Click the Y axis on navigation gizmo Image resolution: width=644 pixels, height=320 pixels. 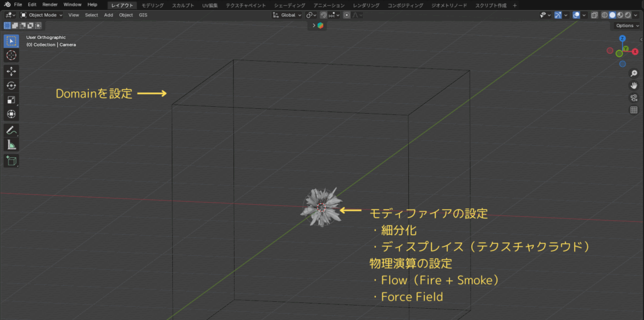pyautogui.click(x=626, y=49)
